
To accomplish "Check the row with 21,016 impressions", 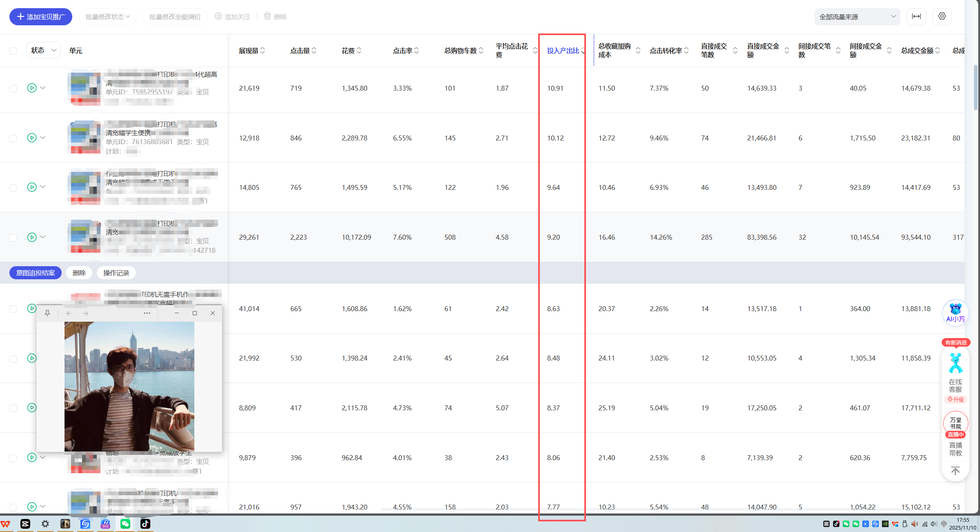I will click(x=13, y=508).
